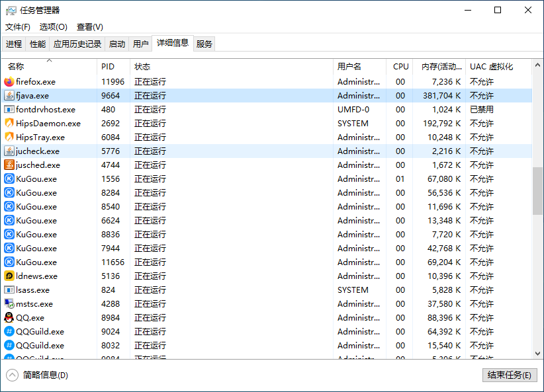Viewport: 544px width, 392px height.
Task: Click the Firefox icon beside firefox.exe
Action: click(x=9, y=81)
